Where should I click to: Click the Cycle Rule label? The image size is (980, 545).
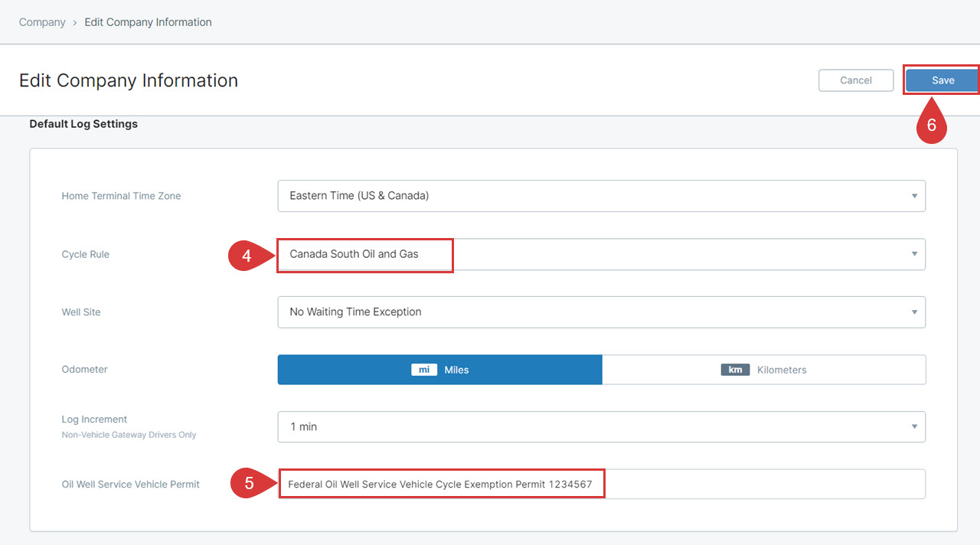pos(85,254)
